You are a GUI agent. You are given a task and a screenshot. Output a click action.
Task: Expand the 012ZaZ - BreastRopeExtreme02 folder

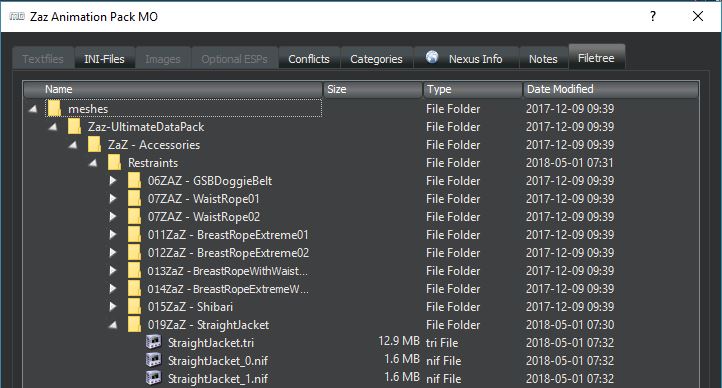point(113,252)
